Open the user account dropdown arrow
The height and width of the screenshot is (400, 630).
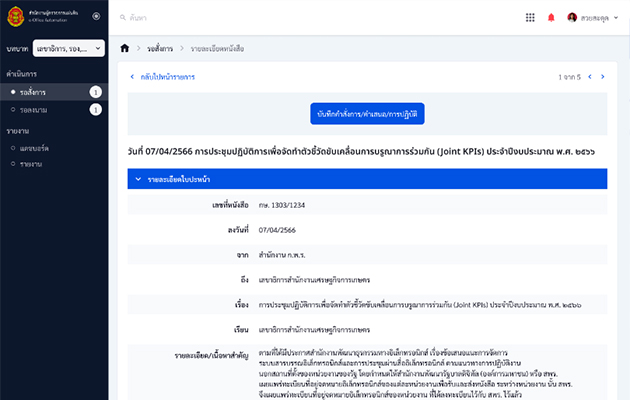point(615,17)
